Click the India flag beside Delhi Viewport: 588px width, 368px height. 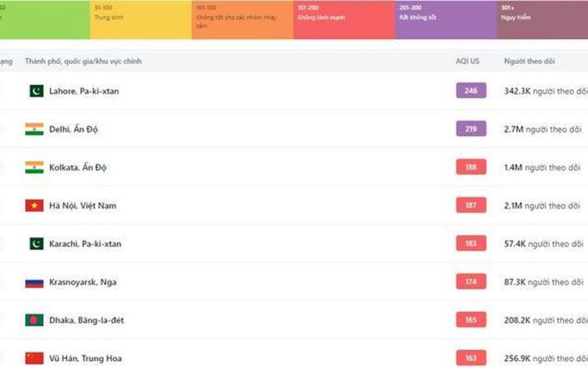pos(34,130)
